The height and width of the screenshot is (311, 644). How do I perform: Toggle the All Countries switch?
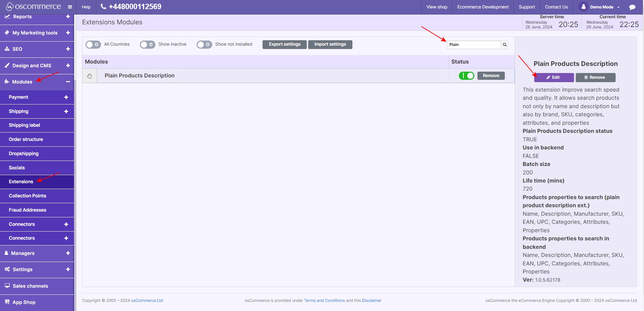pyautogui.click(x=93, y=45)
